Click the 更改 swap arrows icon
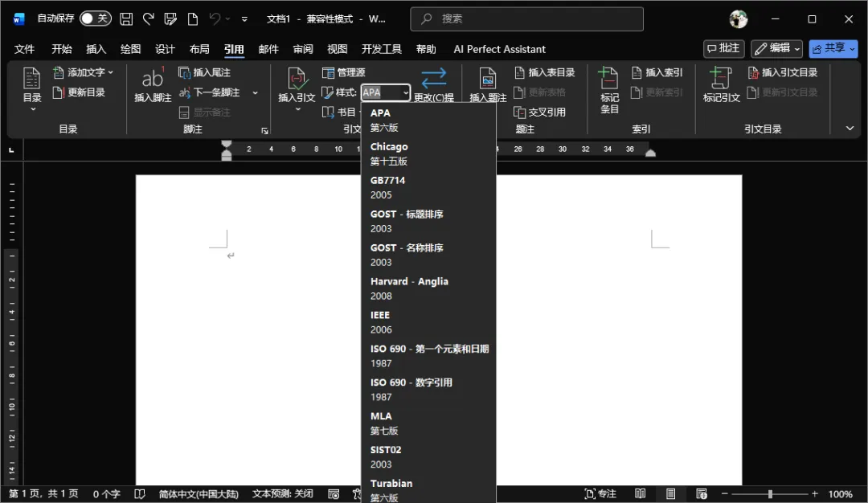 pos(434,79)
